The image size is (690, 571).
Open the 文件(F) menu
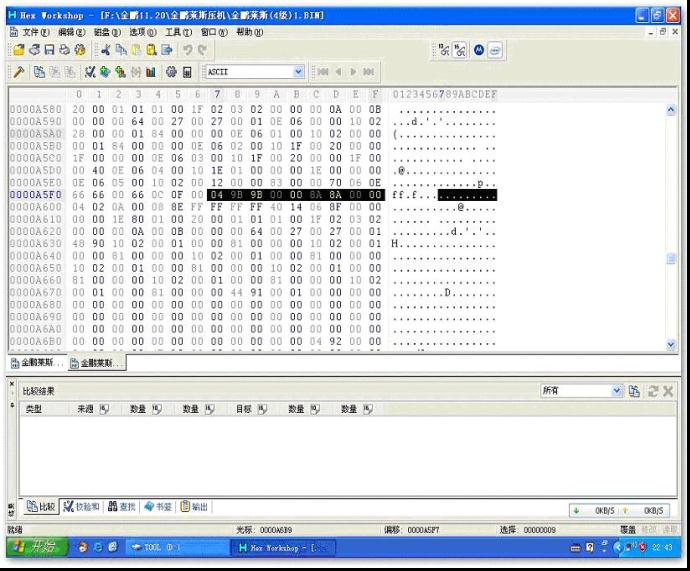pos(36,32)
